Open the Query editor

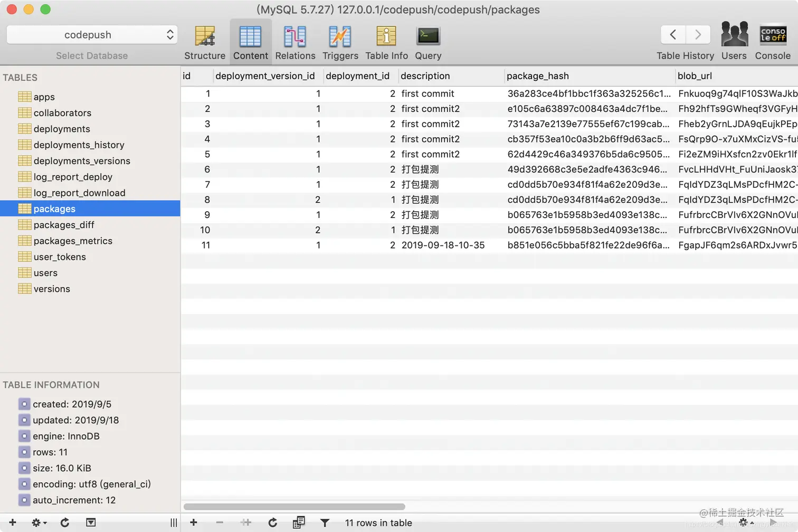(428, 42)
